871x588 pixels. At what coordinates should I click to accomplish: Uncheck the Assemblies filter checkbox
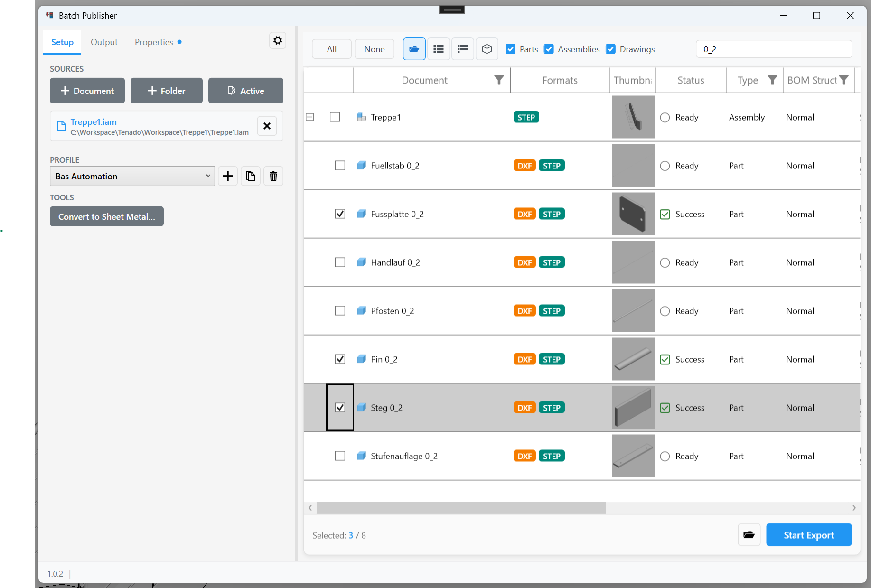[549, 49]
